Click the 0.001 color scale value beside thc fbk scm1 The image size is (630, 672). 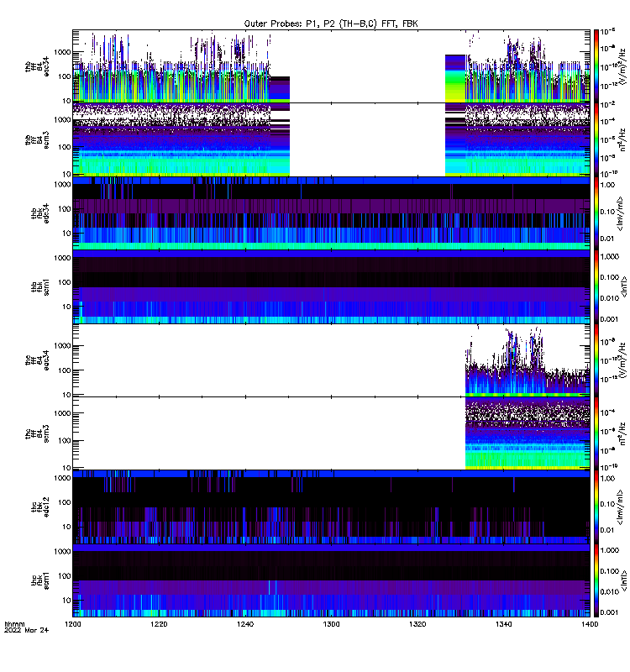click(610, 612)
